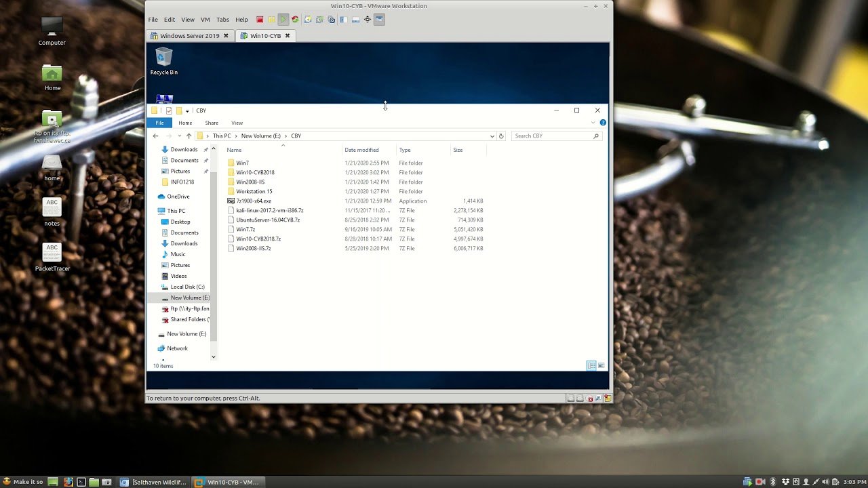The width and height of the screenshot is (868, 488).
Task: Click the green power on VM icon
Action: coord(283,20)
